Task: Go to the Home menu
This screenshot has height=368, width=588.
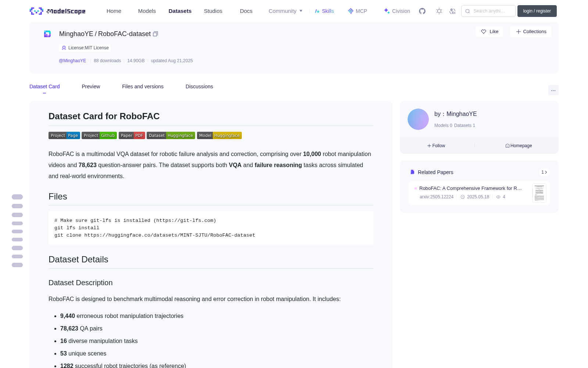Action: [114, 11]
